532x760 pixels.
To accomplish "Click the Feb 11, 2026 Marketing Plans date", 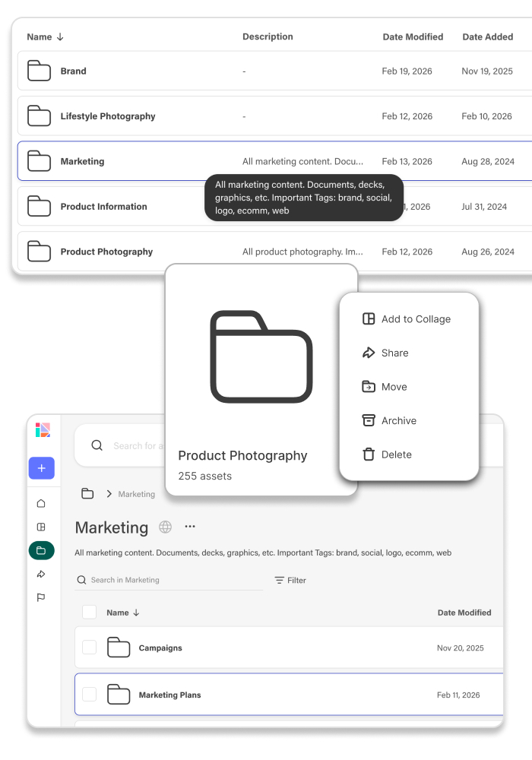I will [x=458, y=695].
